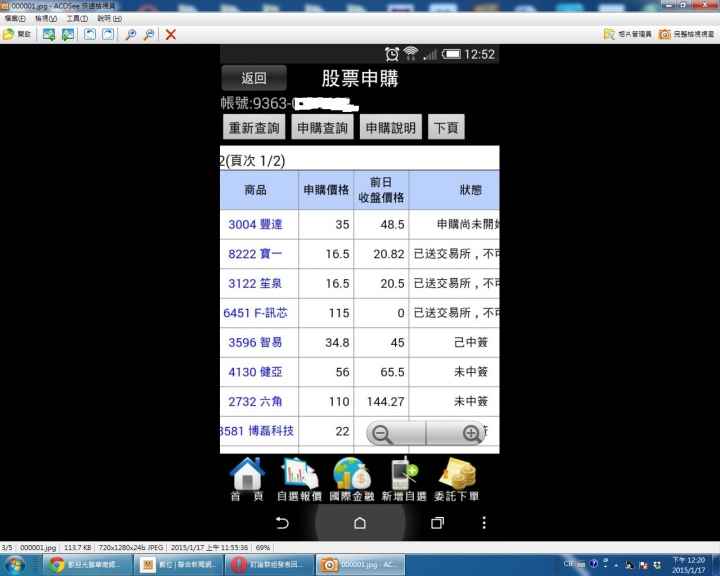Tap the zoom-out magnifier overlay on table
Screen dimensions: 720x576
point(396,433)
